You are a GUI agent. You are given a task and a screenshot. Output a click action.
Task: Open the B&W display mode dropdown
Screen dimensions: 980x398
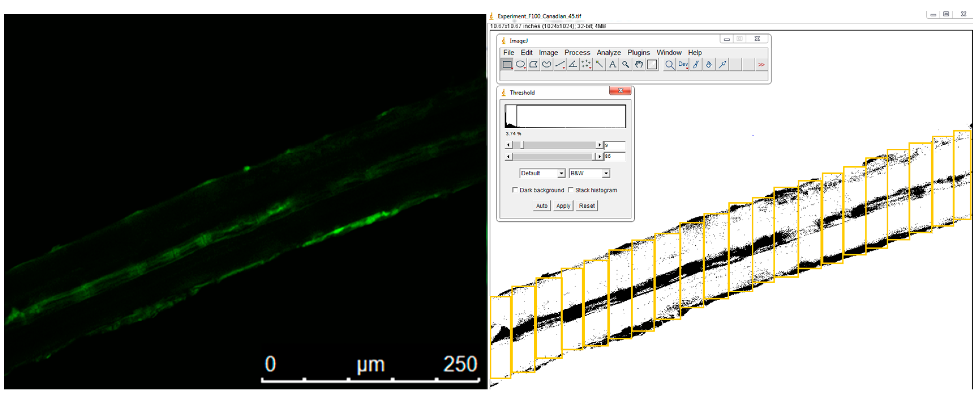(589, 173)
